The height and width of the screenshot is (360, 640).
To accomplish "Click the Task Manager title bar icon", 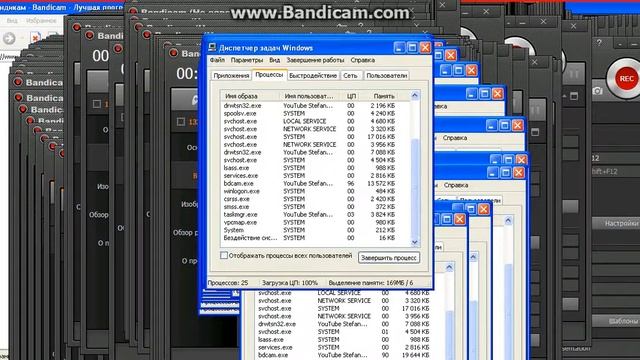I will click(212, 47).
